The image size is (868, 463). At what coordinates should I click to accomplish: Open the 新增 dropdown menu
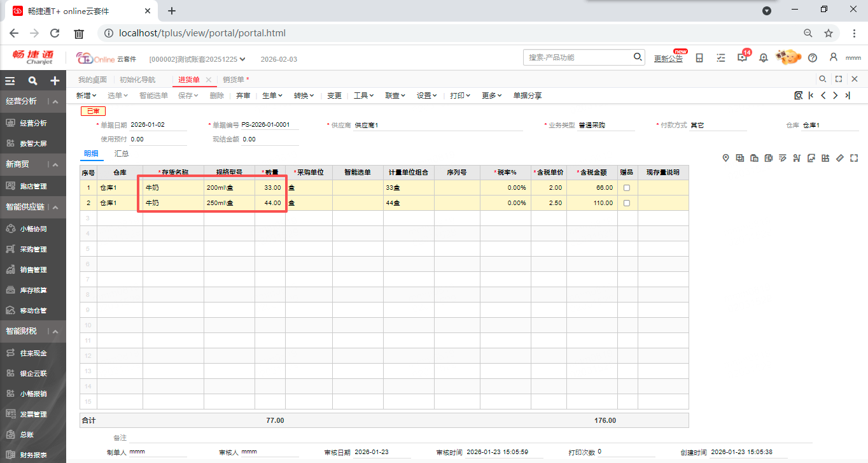(x=86, y=96)
